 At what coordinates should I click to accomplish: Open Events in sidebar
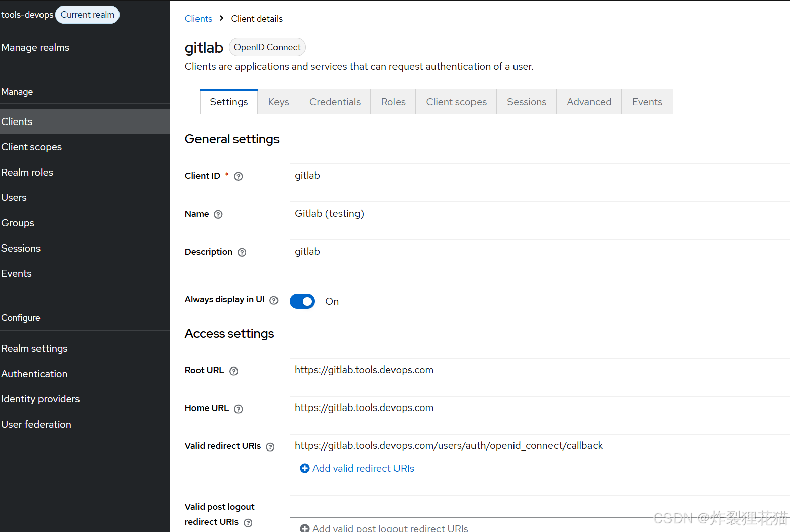click(x=85, y=273)
